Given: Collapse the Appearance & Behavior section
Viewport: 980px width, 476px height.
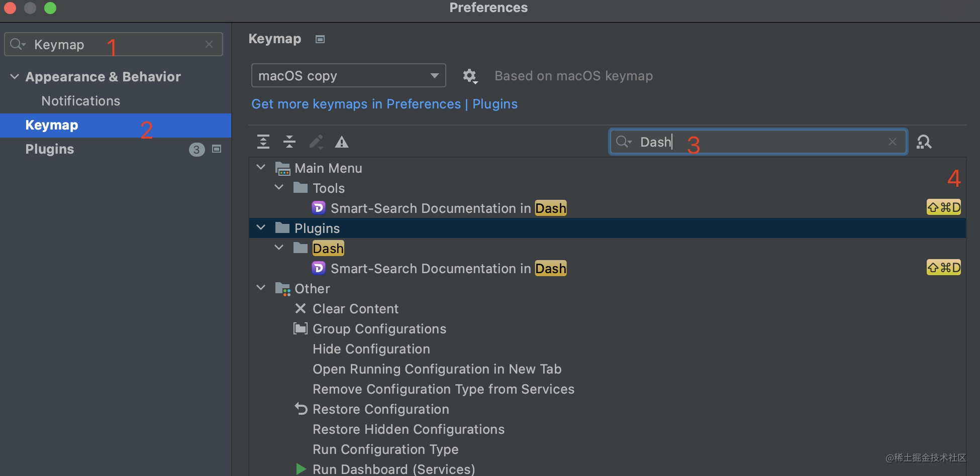Looking at the screenshot, I should [x=15, y=77].
